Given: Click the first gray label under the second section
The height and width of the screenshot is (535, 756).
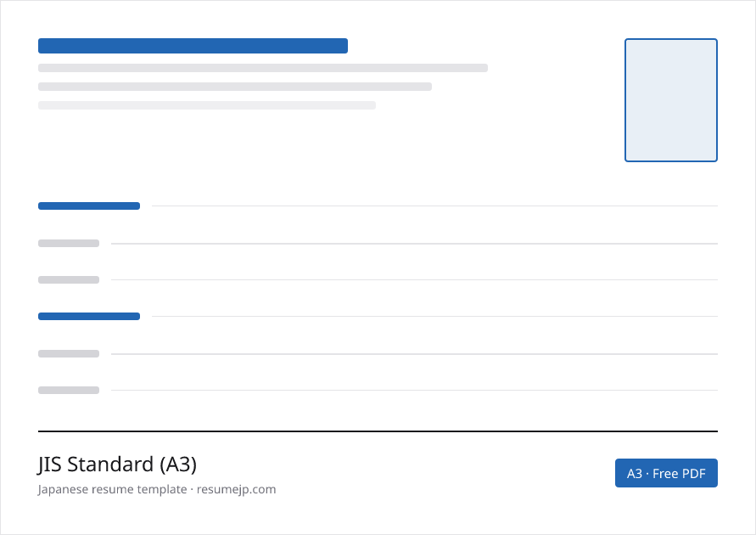Looking at the screenshot, I should click(x=69, y=353).
